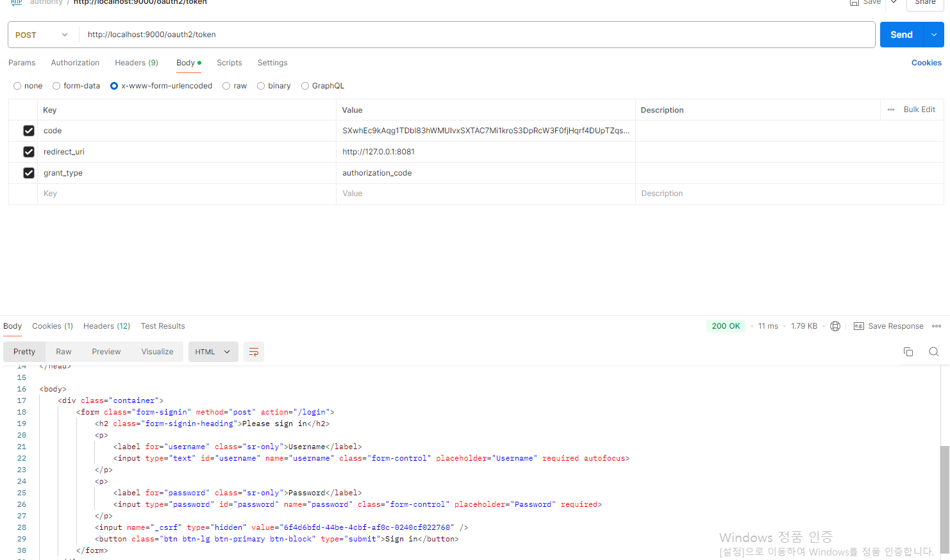The image size is (950, 560).
Task: Click the empty new Value field
Action: pyautogui.click(x=486, y=194)
